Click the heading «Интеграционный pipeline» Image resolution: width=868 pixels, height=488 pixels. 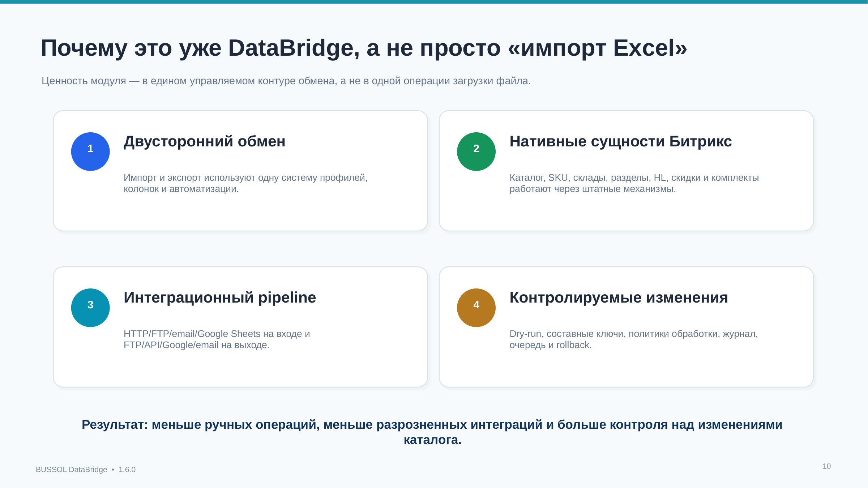coord(219,298)
